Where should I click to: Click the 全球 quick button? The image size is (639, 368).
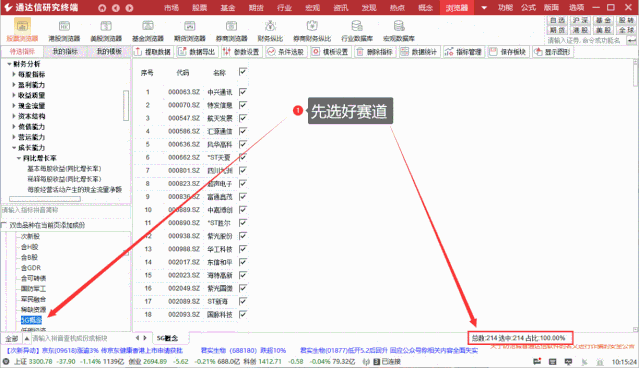point(626,30)
